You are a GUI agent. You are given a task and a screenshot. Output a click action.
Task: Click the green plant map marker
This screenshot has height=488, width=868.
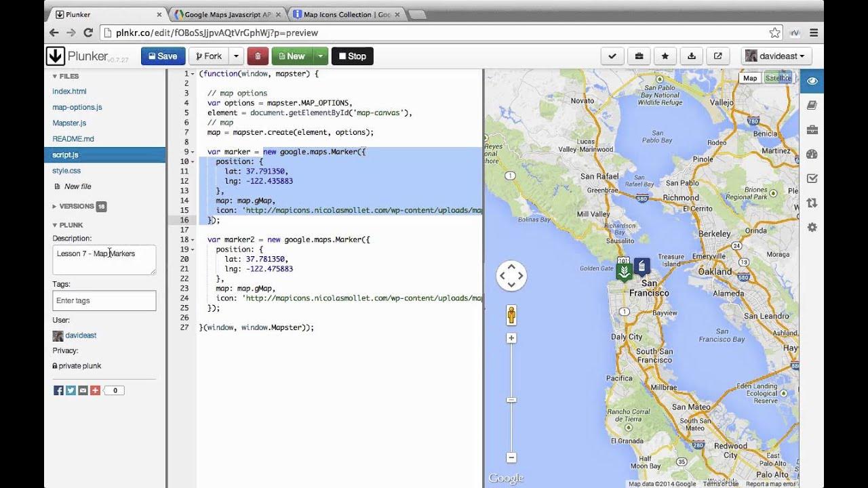click(x=625, y=272)
